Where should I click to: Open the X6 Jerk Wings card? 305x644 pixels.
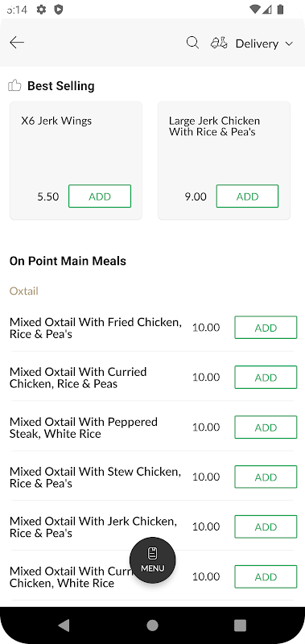coord(76,160)
